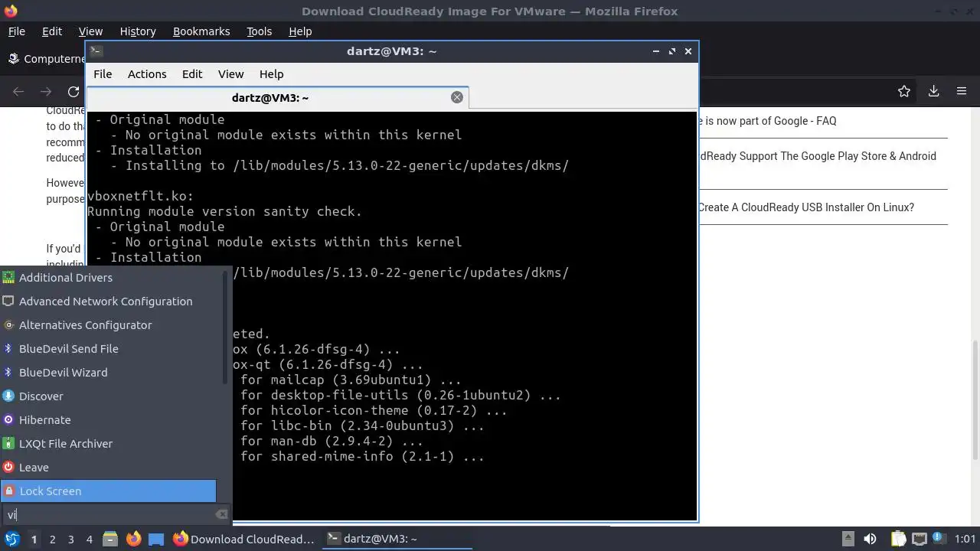Open terminal Edit menu

(x=192, y=74)
